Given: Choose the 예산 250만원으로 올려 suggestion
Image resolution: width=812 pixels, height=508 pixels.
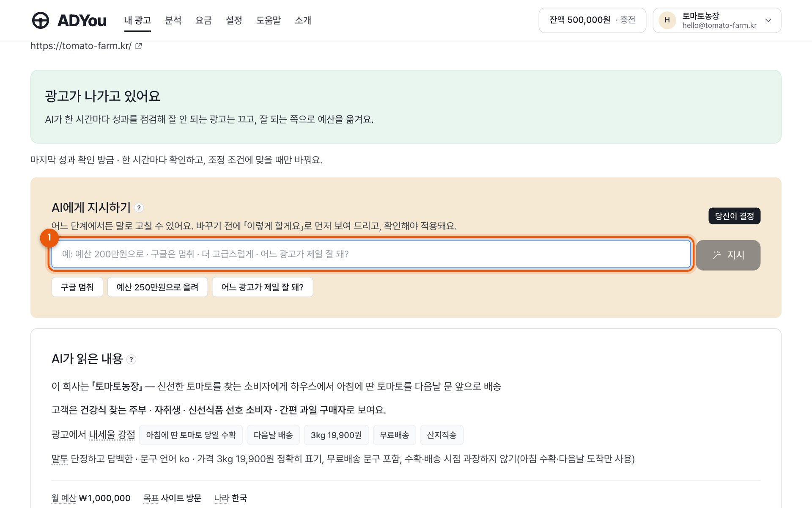Looking at the screenshot, I should coord(157,287).
